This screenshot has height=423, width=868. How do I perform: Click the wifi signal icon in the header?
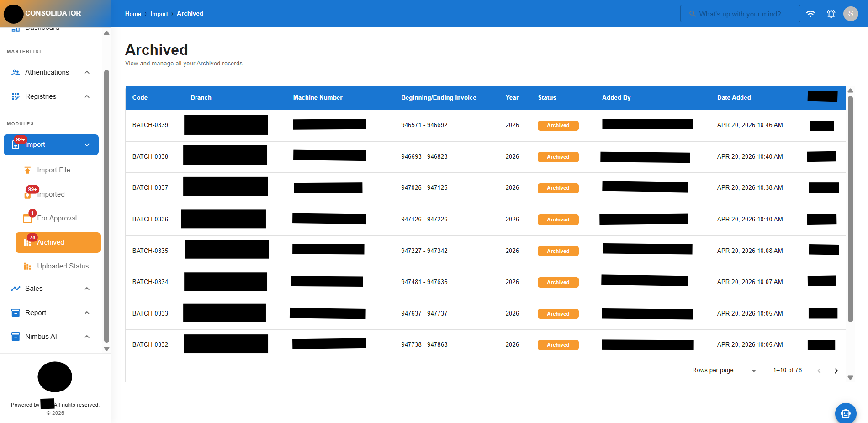(x=811, y=14)
